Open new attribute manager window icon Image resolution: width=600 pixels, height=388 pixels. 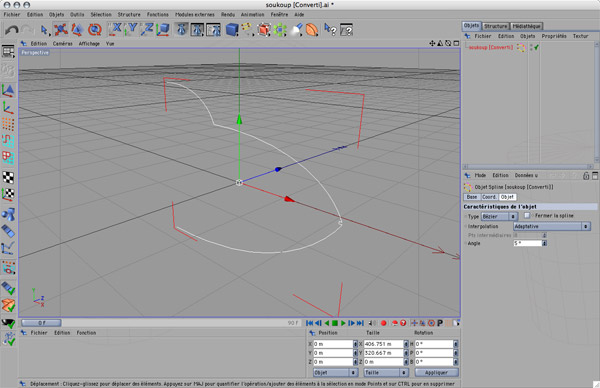595,176
